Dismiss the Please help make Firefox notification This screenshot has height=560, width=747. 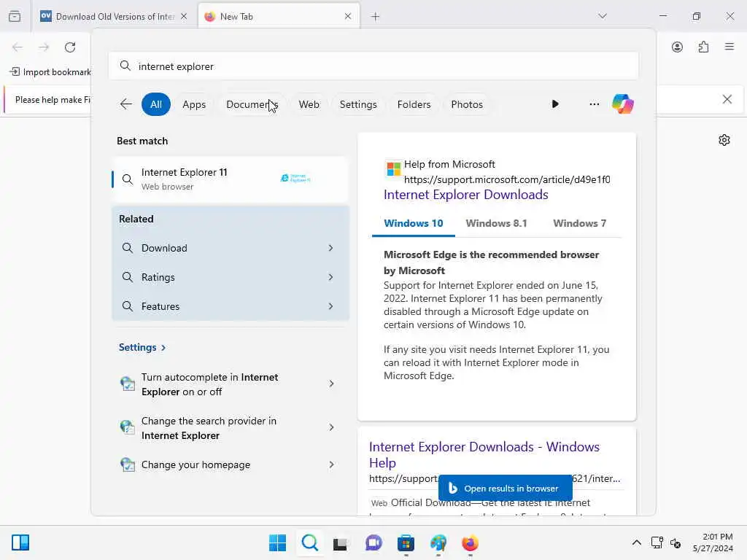click(727, 99)
